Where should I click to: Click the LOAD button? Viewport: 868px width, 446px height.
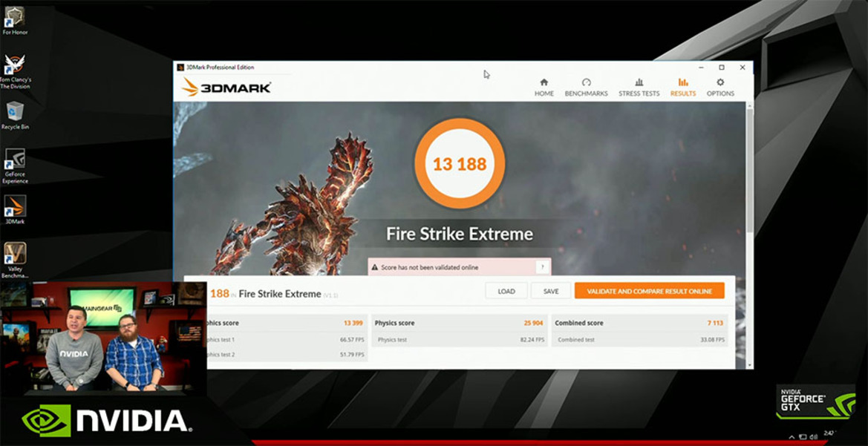506,291
